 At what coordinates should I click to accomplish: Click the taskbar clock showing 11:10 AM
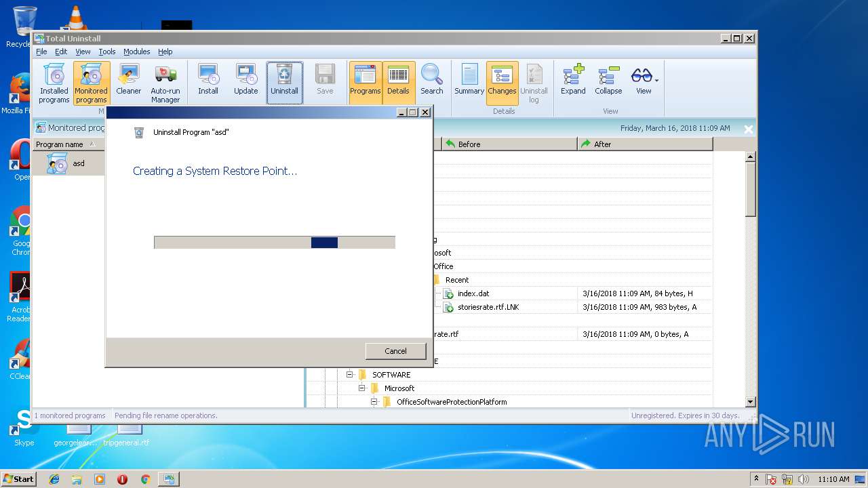(x=833, y=479)
